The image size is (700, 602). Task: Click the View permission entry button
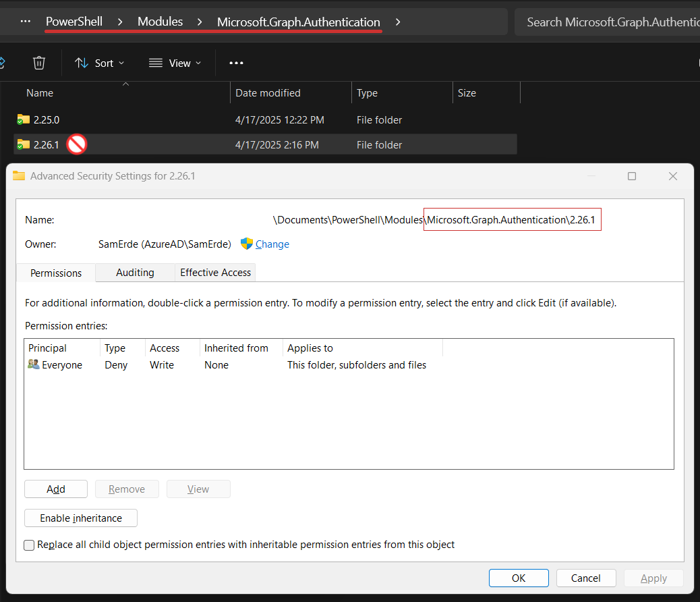click(198, 489)
